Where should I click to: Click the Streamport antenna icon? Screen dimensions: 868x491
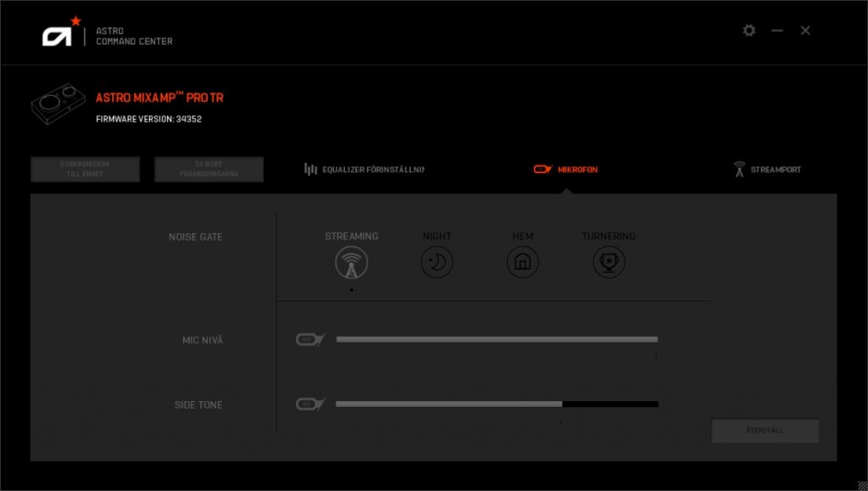[x=739, y=170]
